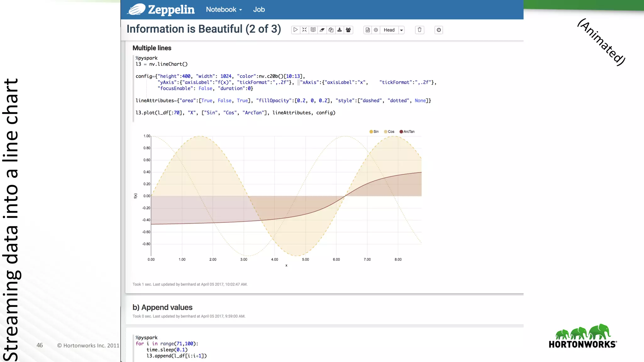Click the show/hide code collapse icon
Viewport: 644px width, 362px height.
tap(304, 30)
